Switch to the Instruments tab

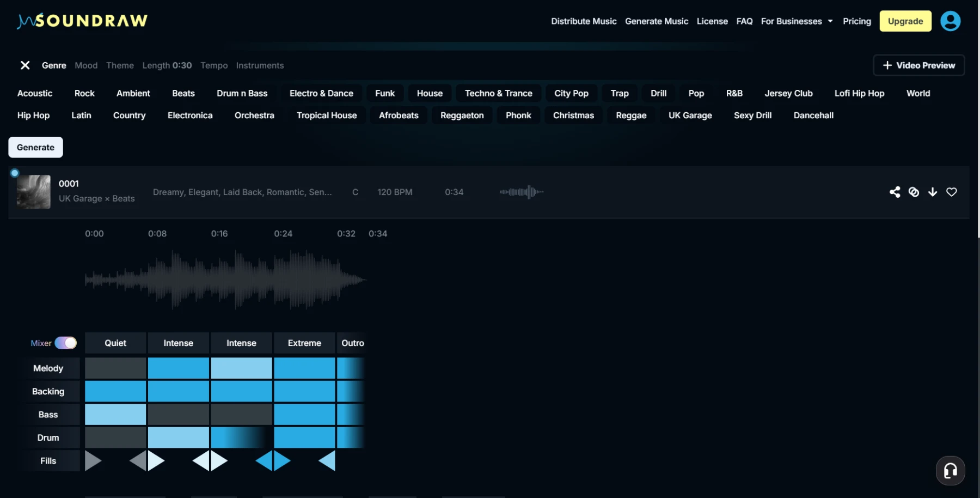(x=260, y=65)
